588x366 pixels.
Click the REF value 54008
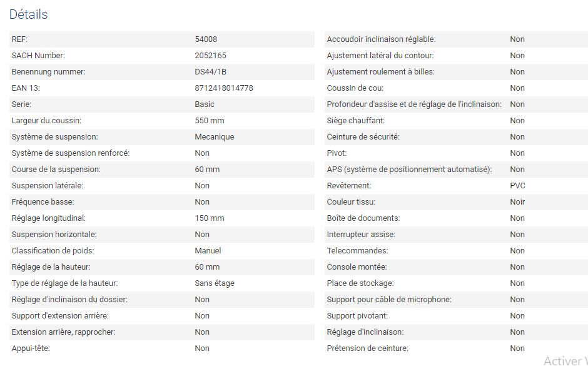[x=206, y=39]
